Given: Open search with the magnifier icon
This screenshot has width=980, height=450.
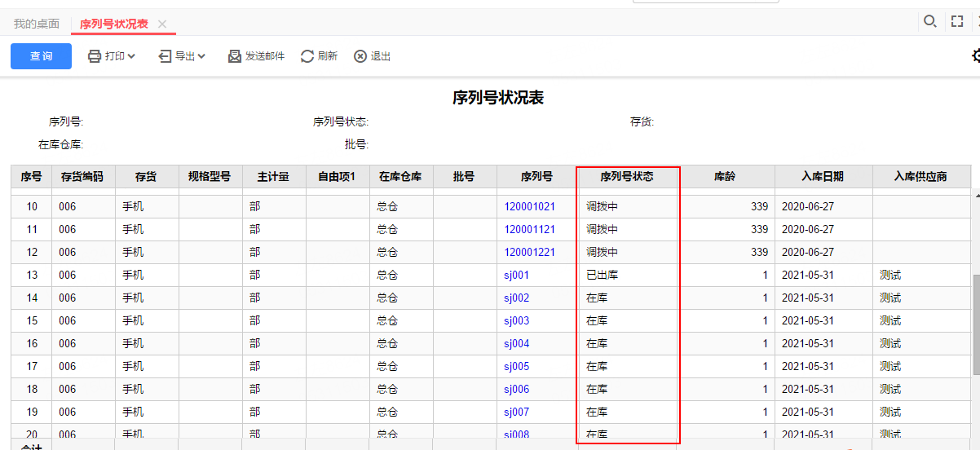Looking at the screenshot, I should coord(929,22).
